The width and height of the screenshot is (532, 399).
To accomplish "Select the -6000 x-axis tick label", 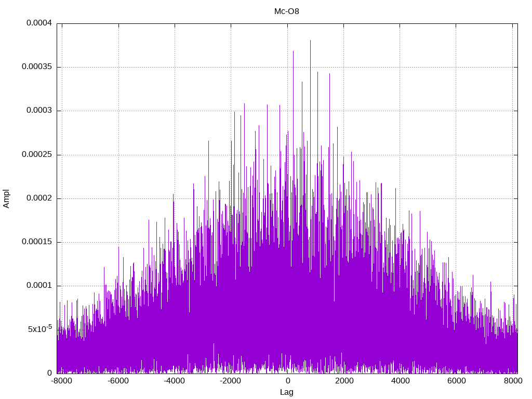I will 118,381.
